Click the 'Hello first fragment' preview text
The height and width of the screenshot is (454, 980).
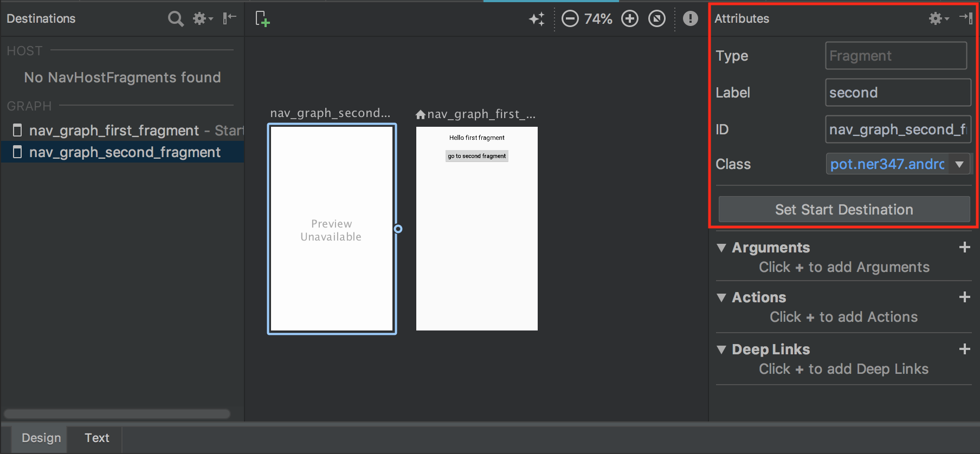[x=477, y=138]
